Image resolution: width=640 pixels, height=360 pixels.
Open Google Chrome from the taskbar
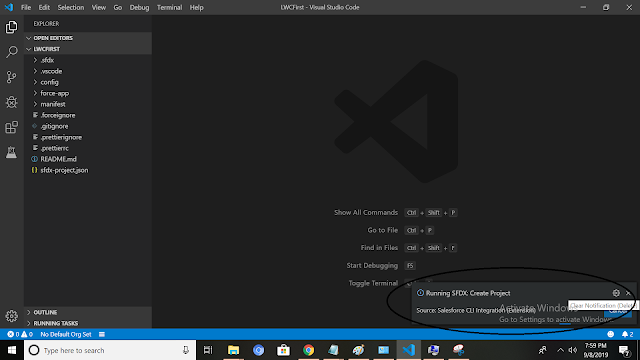pos(309,350)
